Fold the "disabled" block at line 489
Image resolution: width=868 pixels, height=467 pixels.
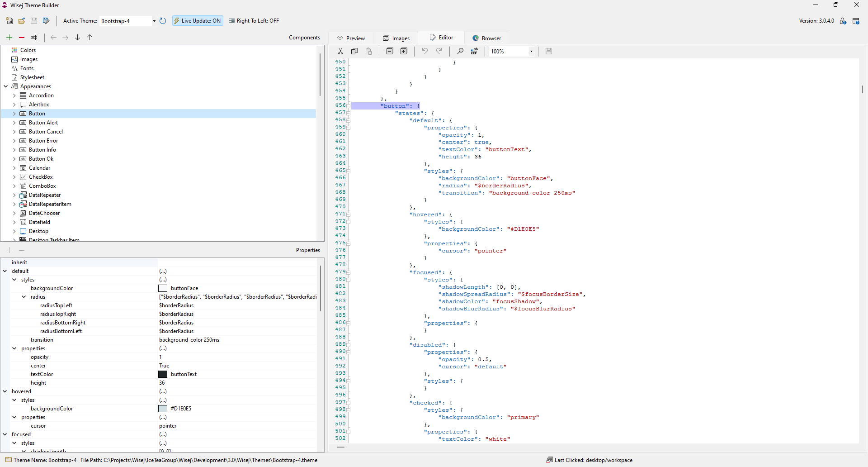349,345
